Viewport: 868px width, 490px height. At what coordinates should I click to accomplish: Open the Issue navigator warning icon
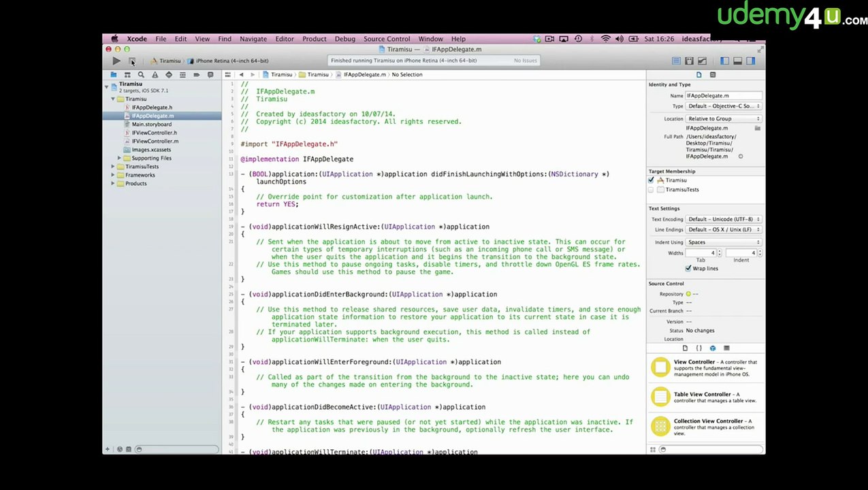point(155,75)
